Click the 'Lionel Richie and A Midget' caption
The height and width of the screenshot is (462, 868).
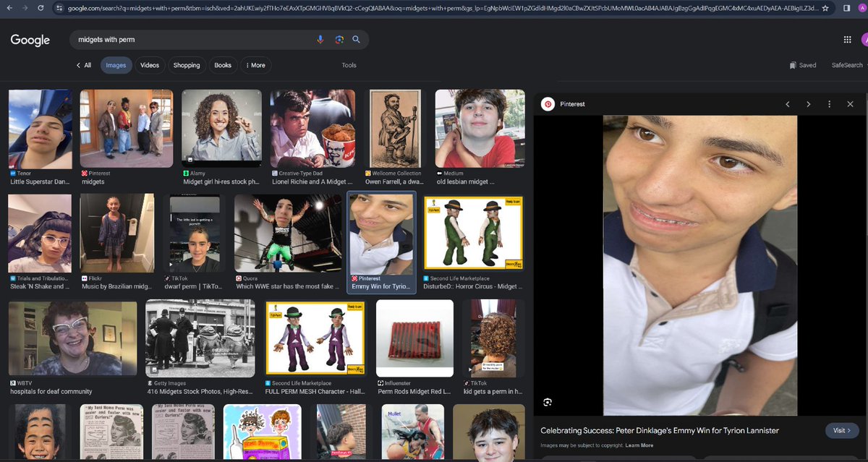tap(312, 182)
